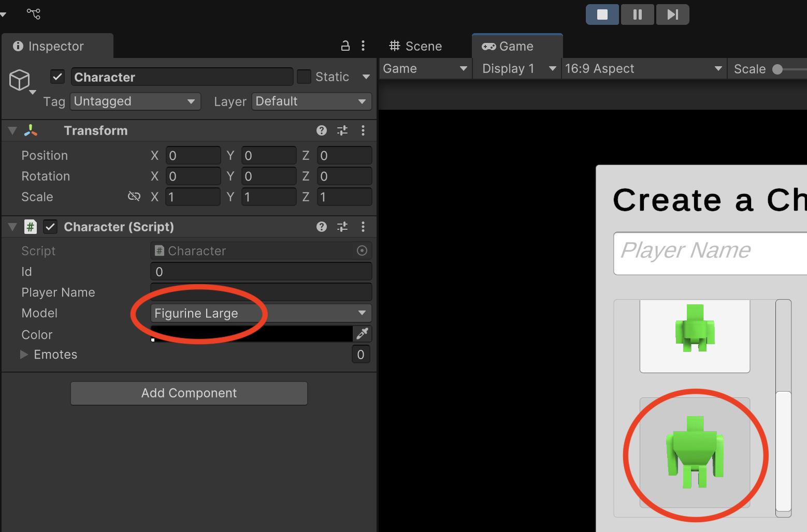Open Transform component help icon
Image resolution: width=807 pixels, height=532 pixels.
[322, 130]
